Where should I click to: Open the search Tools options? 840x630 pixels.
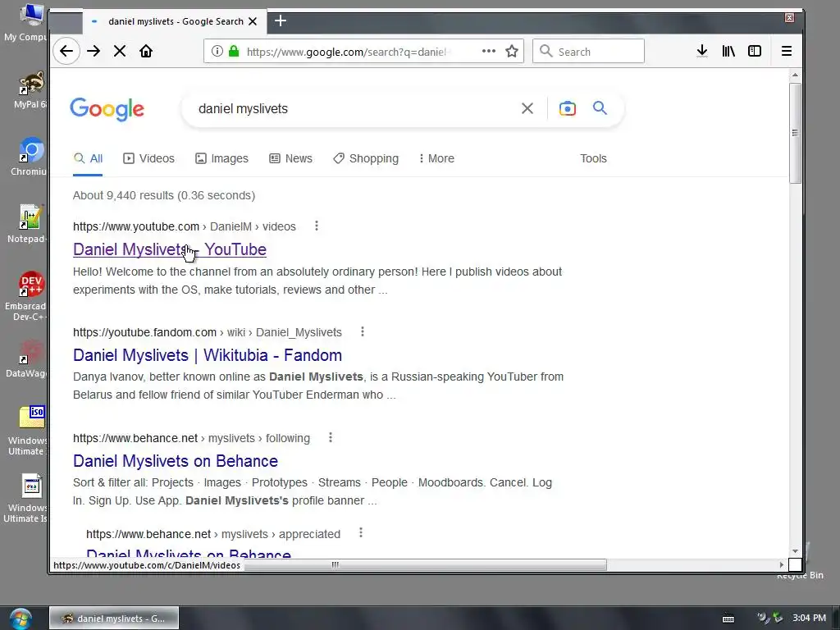click(593, 158)
